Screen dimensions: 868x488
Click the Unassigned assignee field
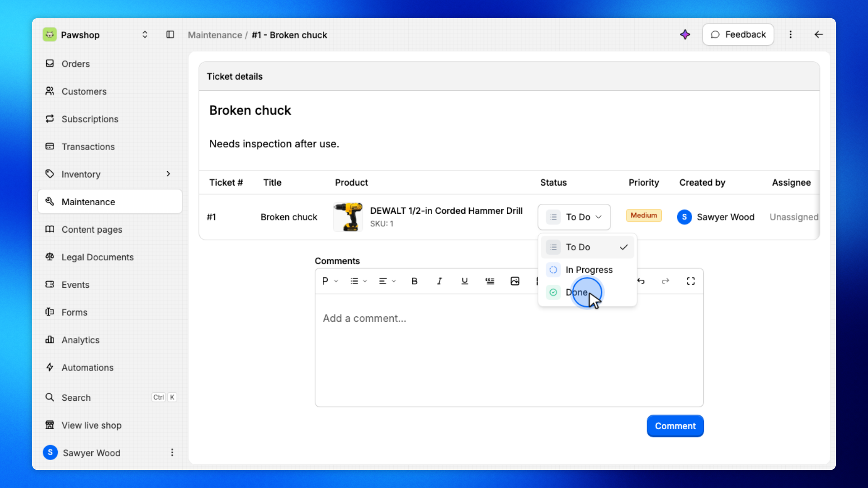(x=794, y=217)
